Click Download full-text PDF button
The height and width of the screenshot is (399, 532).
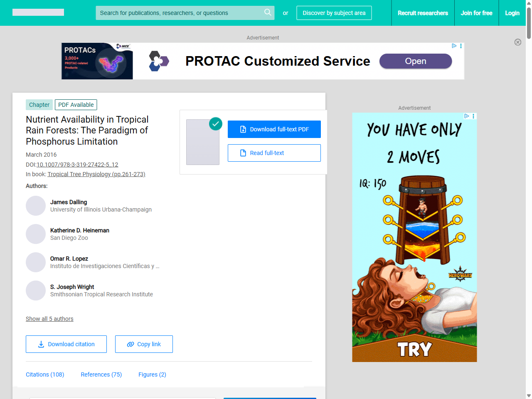click(x=274, y=129)
